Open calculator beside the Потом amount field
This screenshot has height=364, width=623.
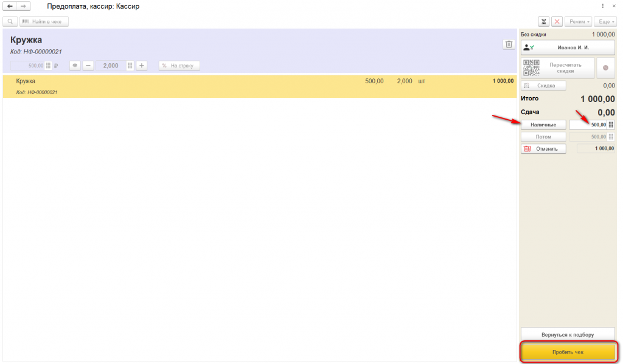point(611,137)
